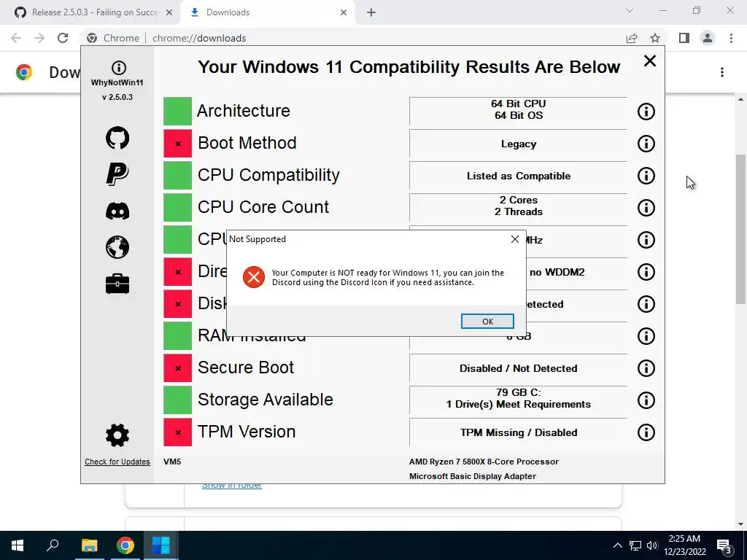
Task: Go back in Chrome
Action: pos(16,38)
